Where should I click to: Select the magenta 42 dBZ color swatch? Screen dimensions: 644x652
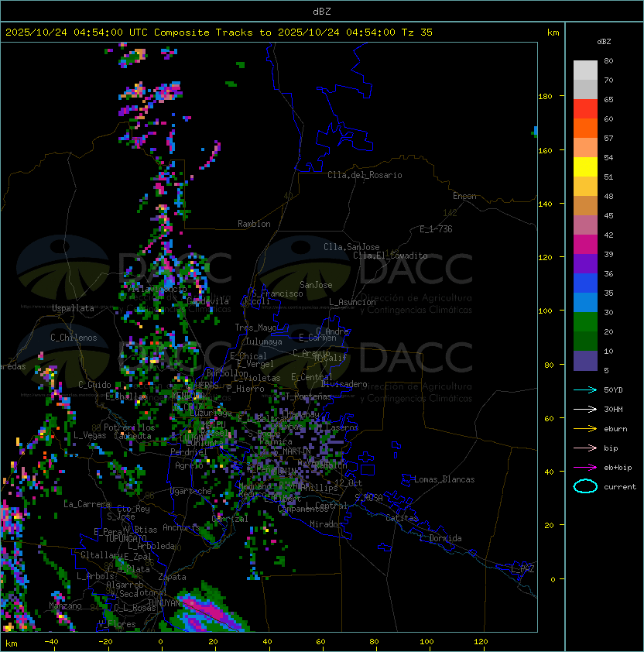pyautogui.click(x=585, y=244)
